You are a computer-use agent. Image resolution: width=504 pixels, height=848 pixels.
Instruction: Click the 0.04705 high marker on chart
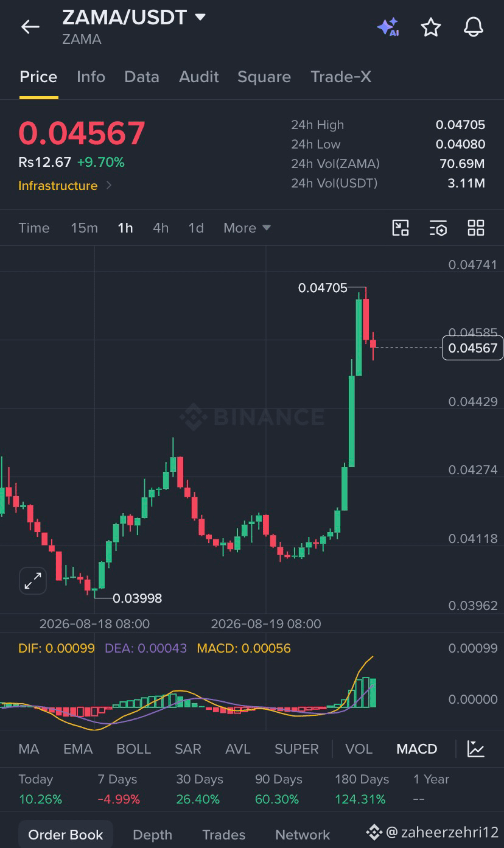pos(323,288)
